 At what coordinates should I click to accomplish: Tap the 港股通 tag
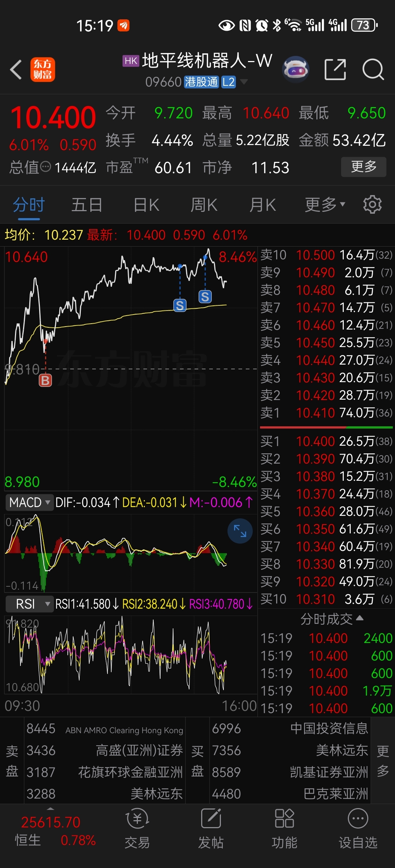(x=201, y=82)
